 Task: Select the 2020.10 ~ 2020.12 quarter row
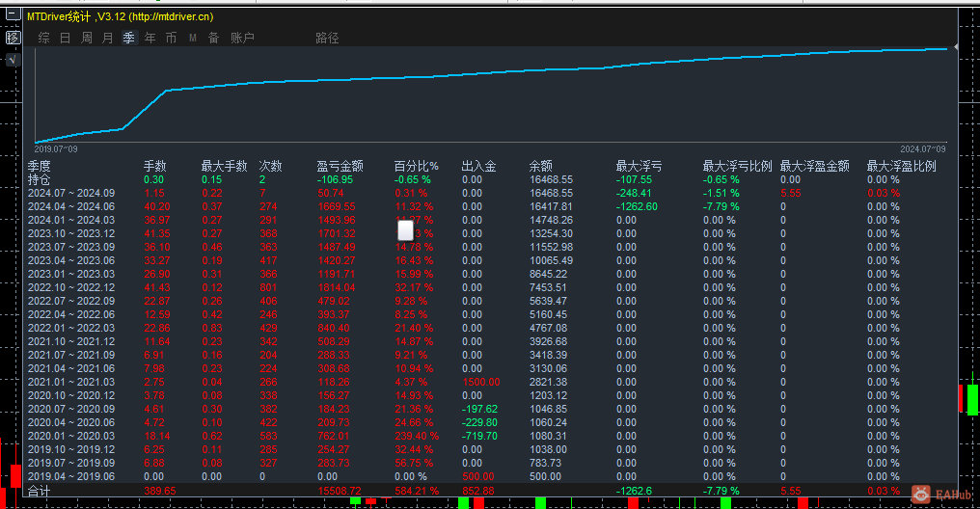pyautogui.click(x=489, y=395)
